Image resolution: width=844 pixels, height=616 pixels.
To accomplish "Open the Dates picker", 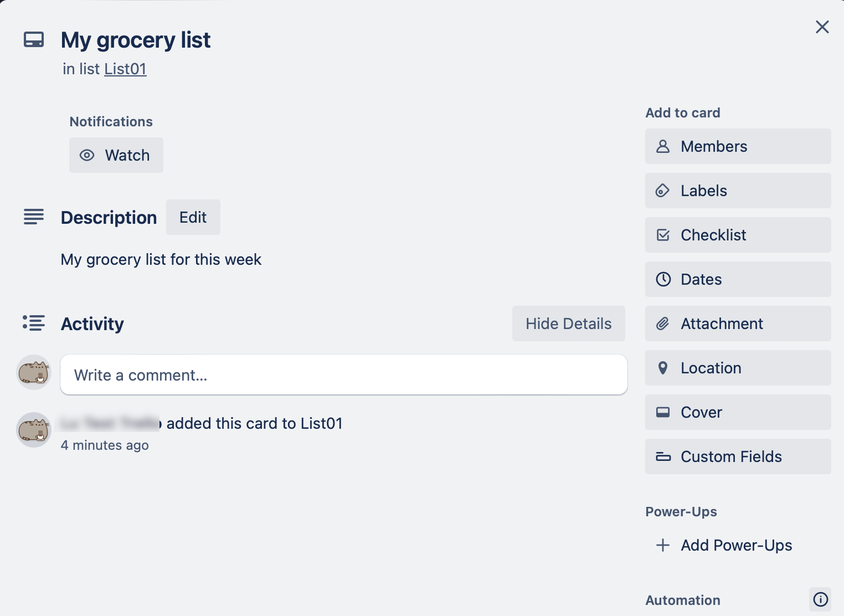I will pos(738,279).
